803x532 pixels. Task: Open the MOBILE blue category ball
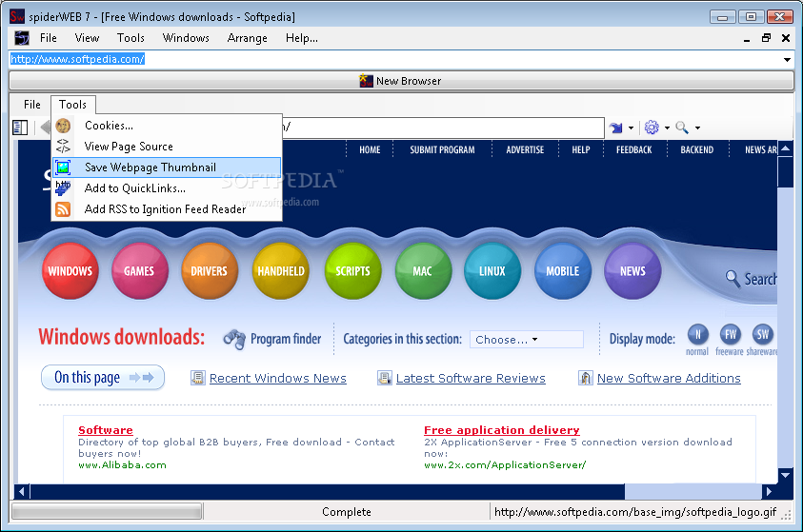click(563, 271)
